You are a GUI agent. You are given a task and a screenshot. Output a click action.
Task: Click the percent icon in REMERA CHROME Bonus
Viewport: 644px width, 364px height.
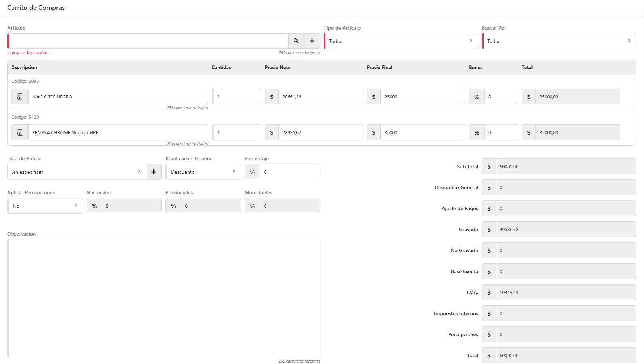pos(476,132)
